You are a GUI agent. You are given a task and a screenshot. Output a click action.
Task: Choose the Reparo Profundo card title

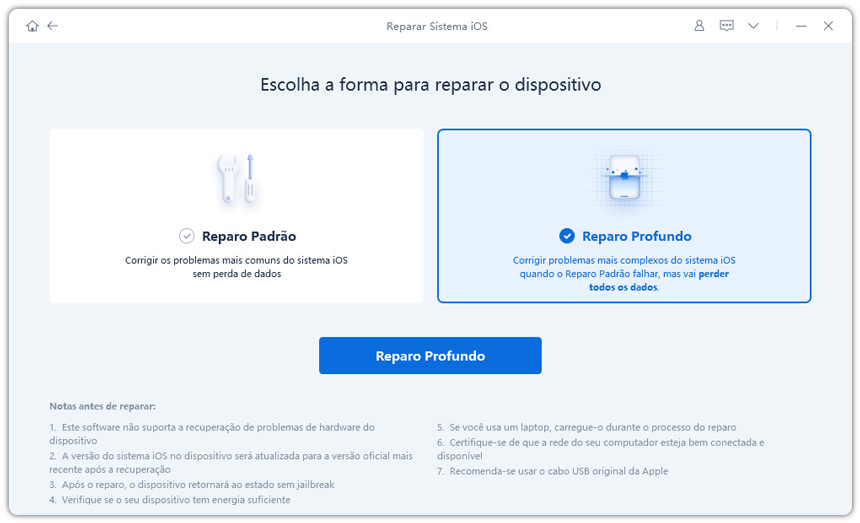pyautogui.click(x=637, y=236)
